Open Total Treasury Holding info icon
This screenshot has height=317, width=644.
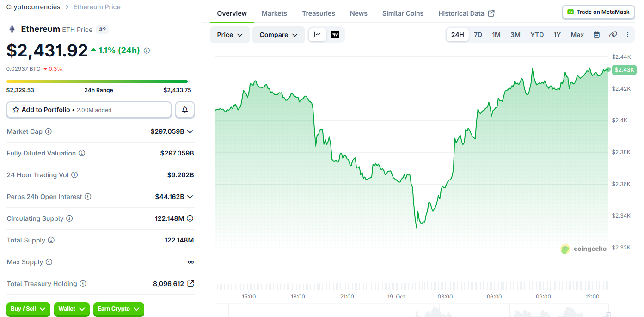[83, 284]
